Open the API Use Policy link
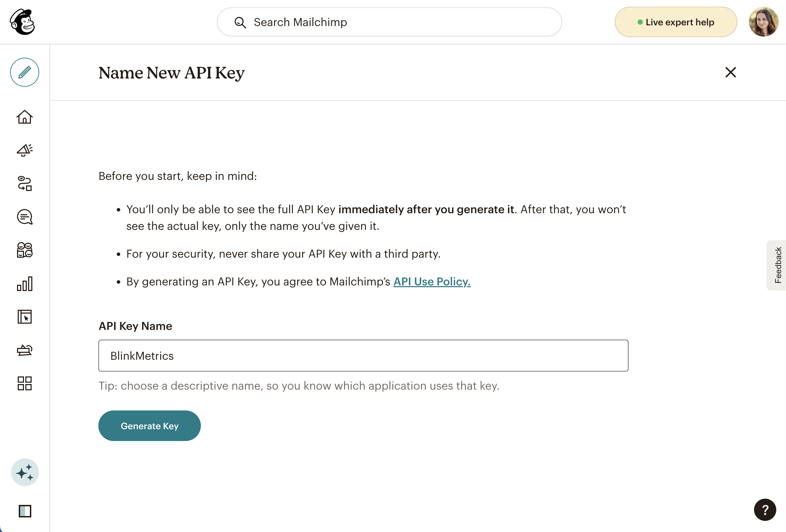The height and width of the screenshot is (532, 786). [x=432, y=282]
